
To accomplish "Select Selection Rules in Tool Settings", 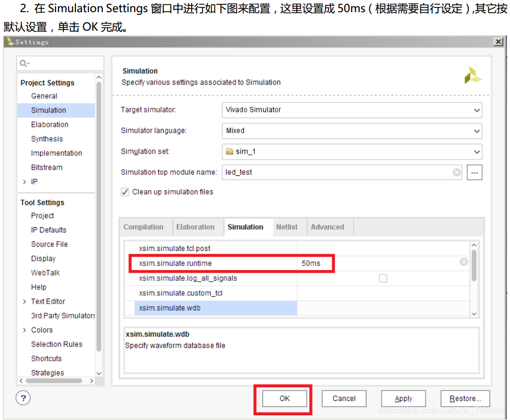I will click(x=57, y=344).
